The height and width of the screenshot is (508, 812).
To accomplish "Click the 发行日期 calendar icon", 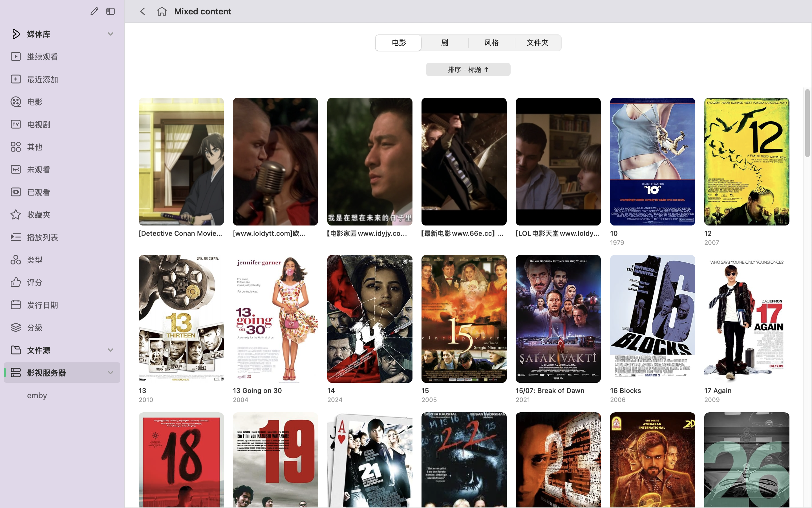I will click(16, 305).
